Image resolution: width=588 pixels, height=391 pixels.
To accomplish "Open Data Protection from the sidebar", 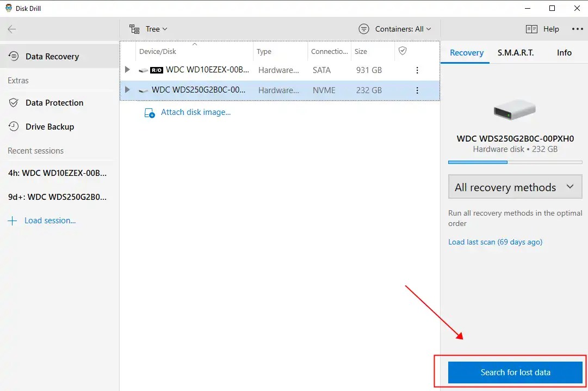I will point(54,102).
